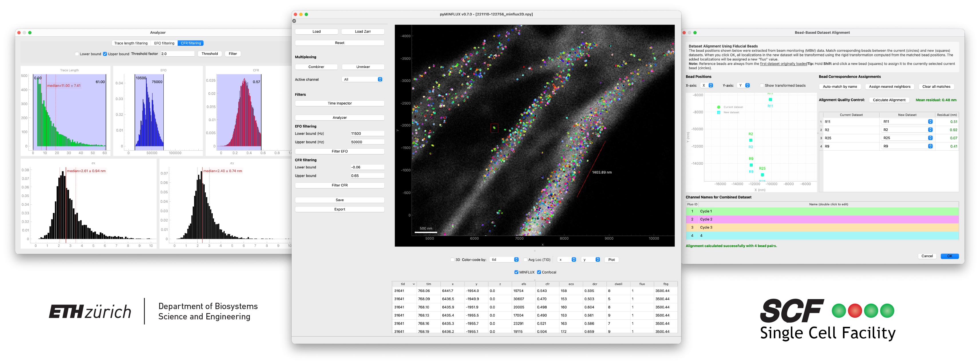This screenshot has width=980, height=364.
Task: Click the 1403.89 nm measurement label
Action: click(x=602, y=172)
